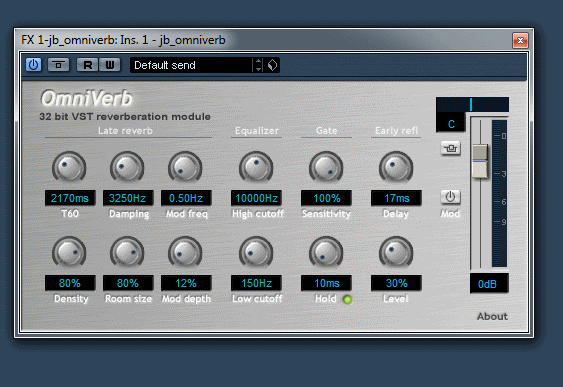
Task: Click the Hold knob
Action: [x=326, y=253]
